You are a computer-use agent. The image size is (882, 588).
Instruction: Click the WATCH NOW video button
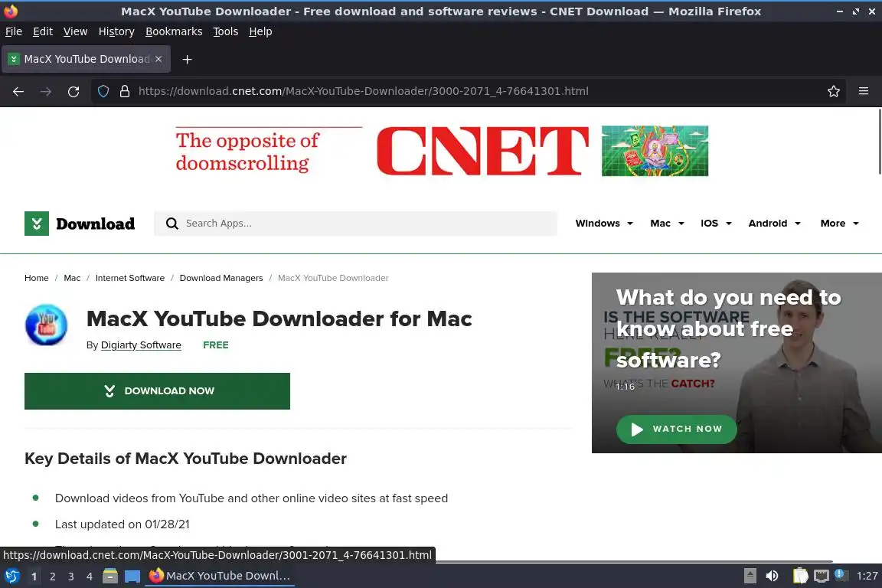click(677, 430)
